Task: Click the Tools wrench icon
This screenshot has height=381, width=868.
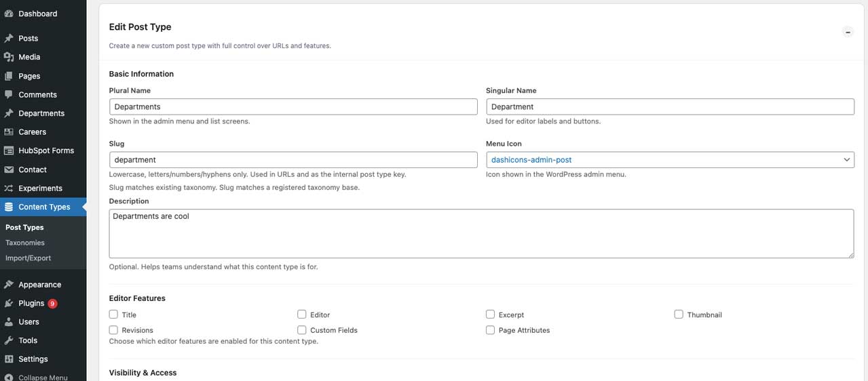Action: click(9, 340)
